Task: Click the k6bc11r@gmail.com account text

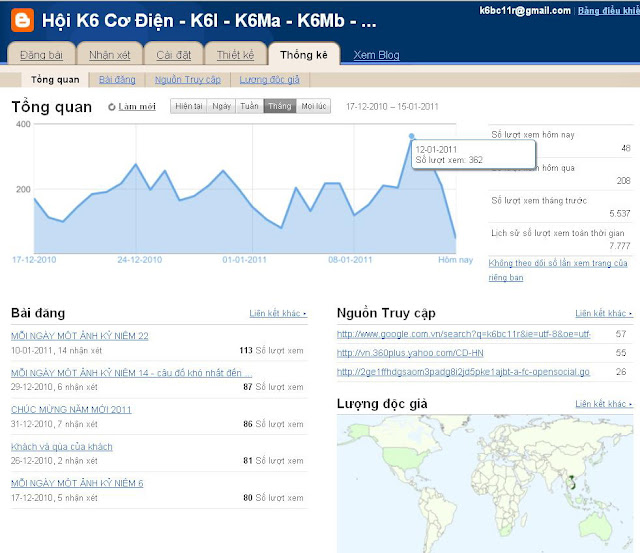Action: (x=525, y=11)
